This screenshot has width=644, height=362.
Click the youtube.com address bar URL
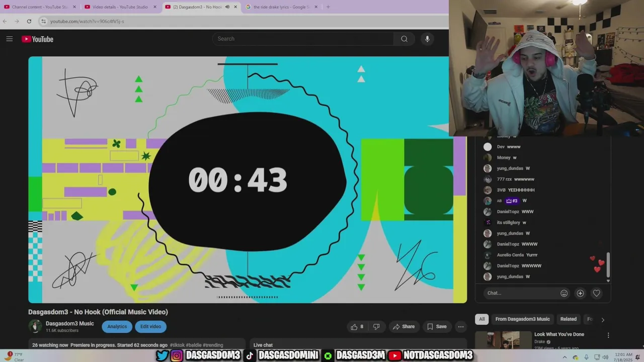click(x=87, y=21)
